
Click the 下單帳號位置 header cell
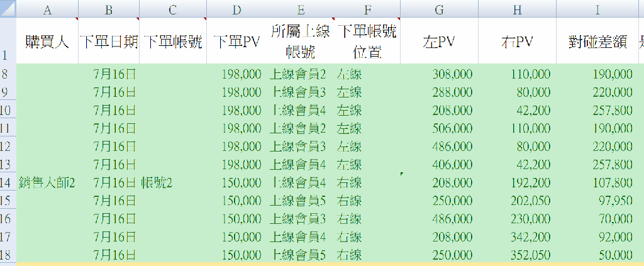tap(367, 40)
